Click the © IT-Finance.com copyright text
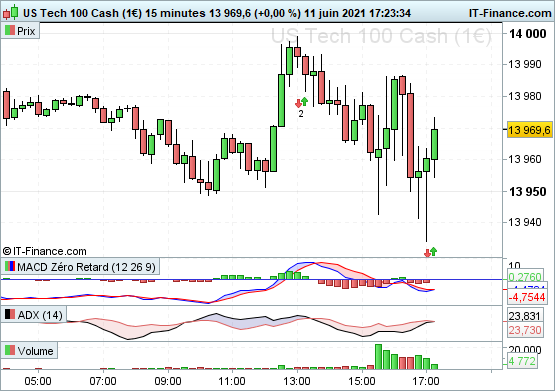 tap(45, 251)
